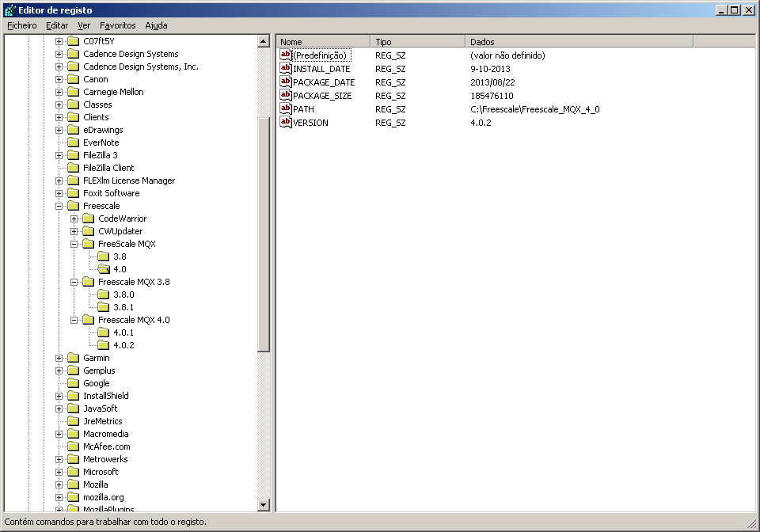Click the string value icon for INSTALL_DATE

click(x=286, y=68)
